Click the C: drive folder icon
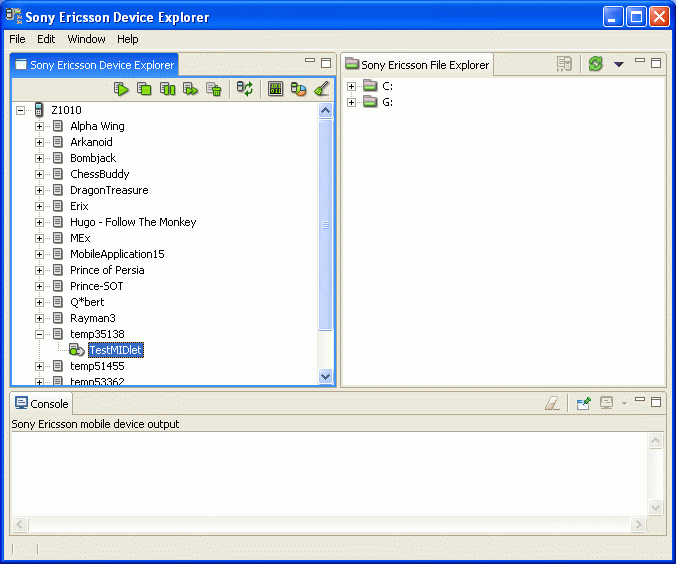 (370, 85)
